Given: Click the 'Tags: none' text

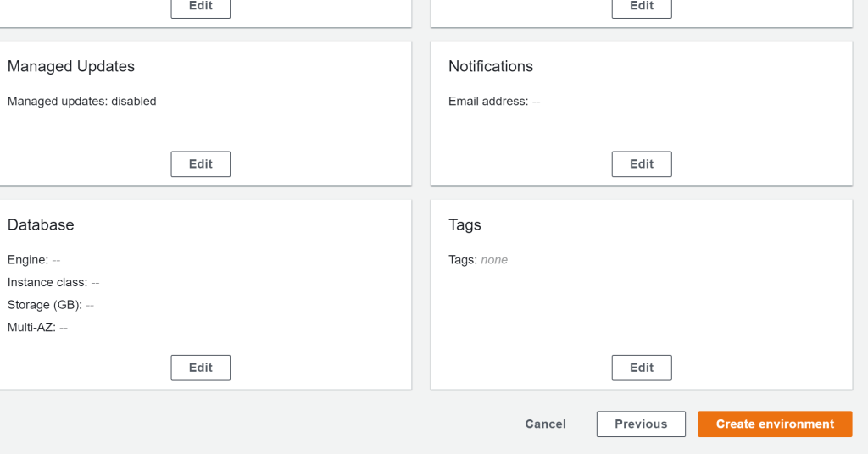Looking at the screenshot, I should point(478,260).
